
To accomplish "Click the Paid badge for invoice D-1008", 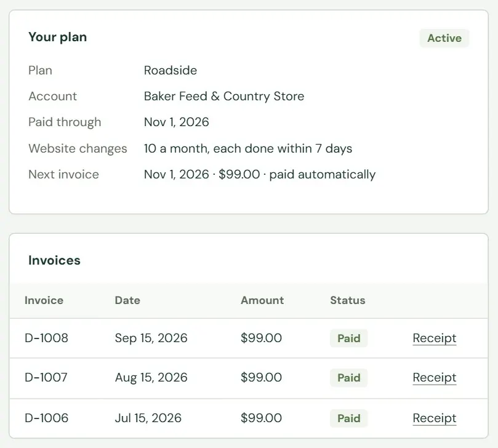I will (348, 338).
